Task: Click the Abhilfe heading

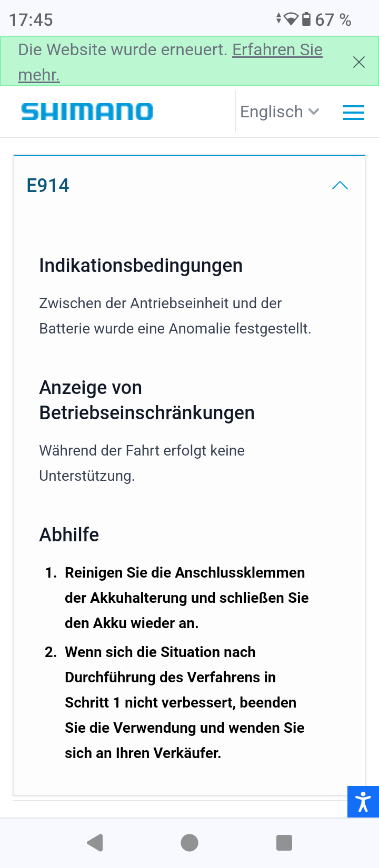Action: (x=69, y=535)
